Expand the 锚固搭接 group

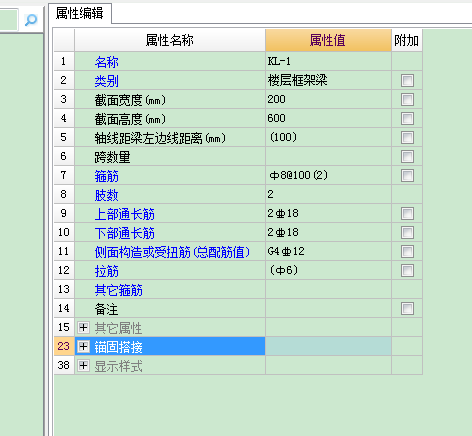coord(83,347)
